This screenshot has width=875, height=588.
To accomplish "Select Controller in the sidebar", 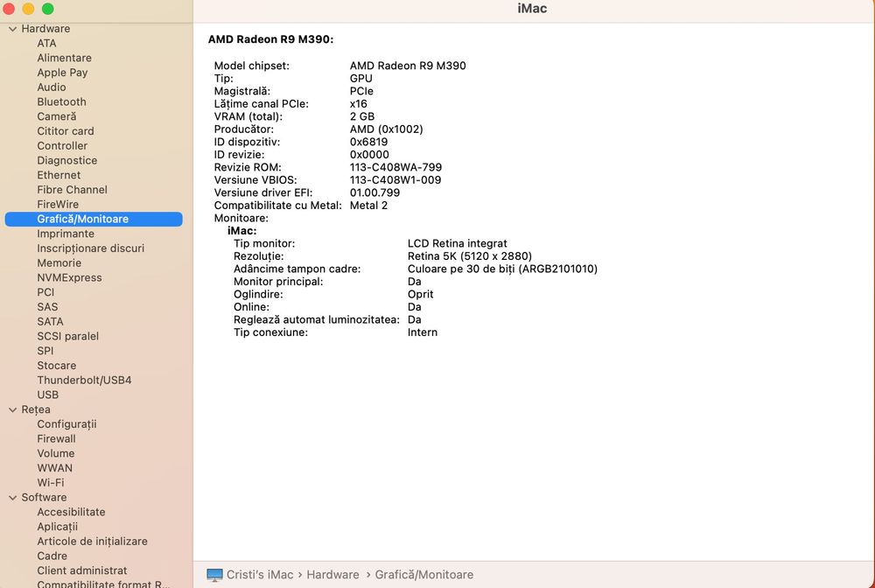I will [62, 145].
